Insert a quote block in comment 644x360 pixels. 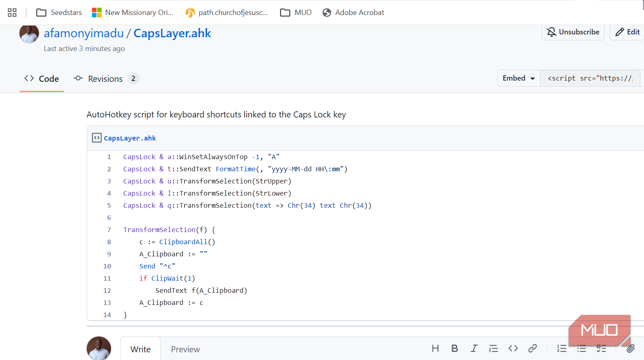(x=493, y=348)
